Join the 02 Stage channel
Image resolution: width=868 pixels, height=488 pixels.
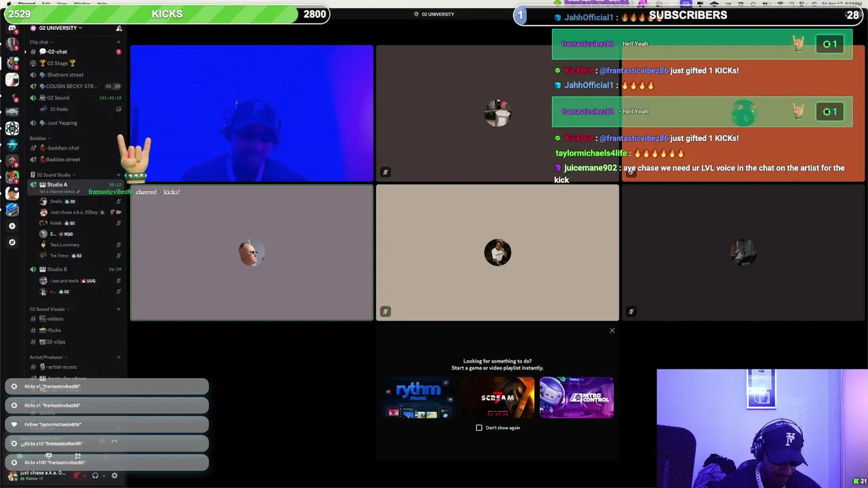pyautogui.click(x=75, y=63)
